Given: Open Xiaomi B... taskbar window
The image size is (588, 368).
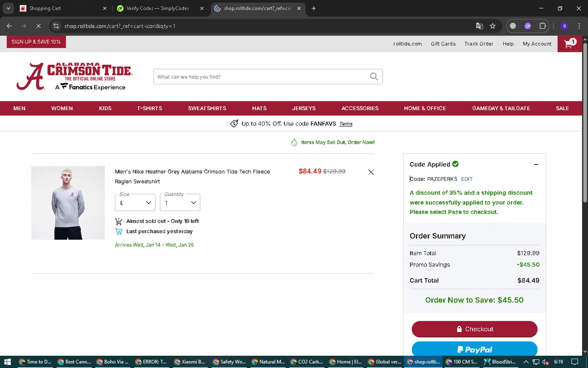Looking at the screenshot, I should click(x=190, y=362).
